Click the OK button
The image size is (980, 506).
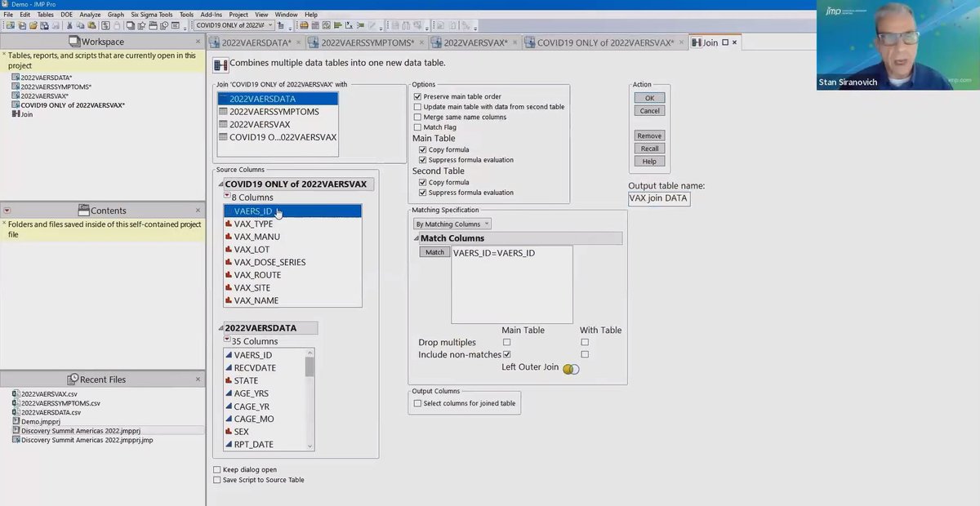(650, 98)
